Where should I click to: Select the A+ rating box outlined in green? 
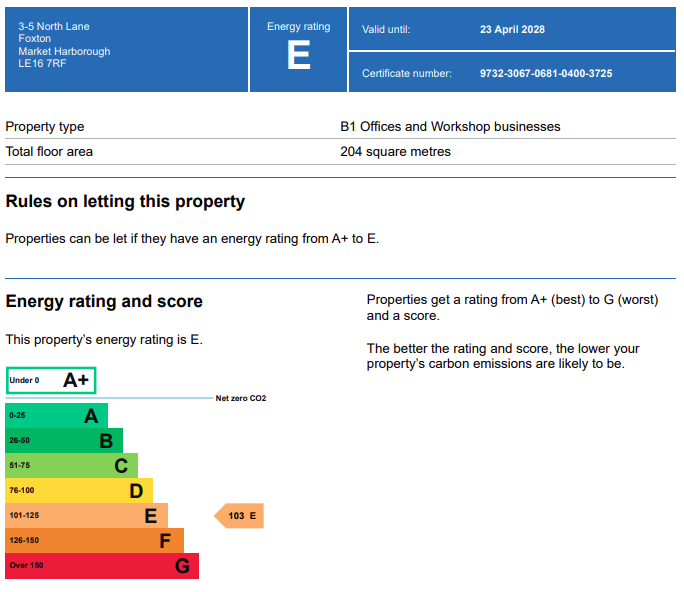(51, 380)
